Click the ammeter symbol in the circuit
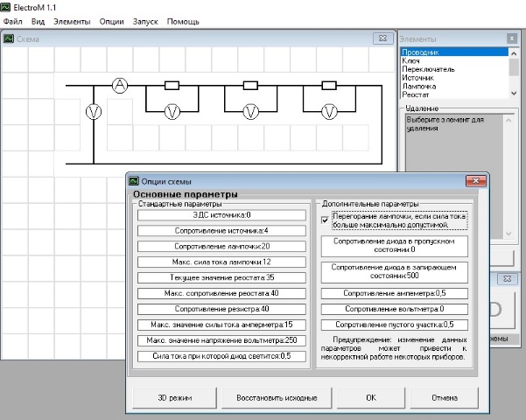Screen dimensions: 526x420 [120, 86]
